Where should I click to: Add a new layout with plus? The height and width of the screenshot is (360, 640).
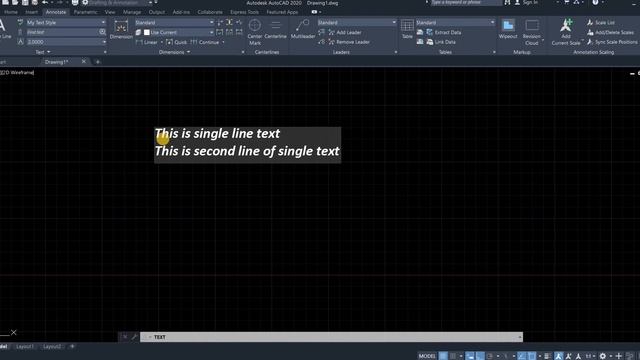coord(72,347)
